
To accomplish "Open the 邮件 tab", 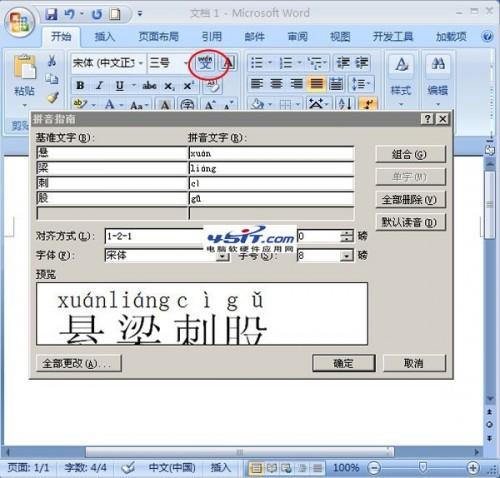I will click(254, 36).
